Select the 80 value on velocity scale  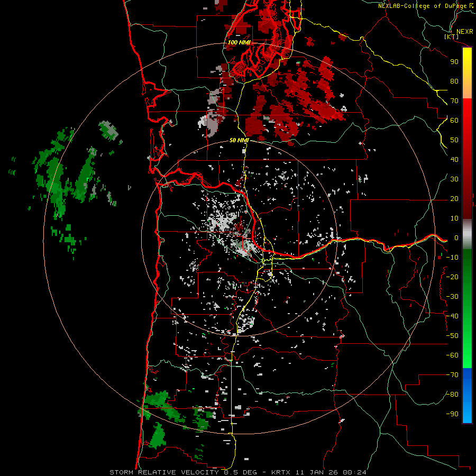point(454,81)
